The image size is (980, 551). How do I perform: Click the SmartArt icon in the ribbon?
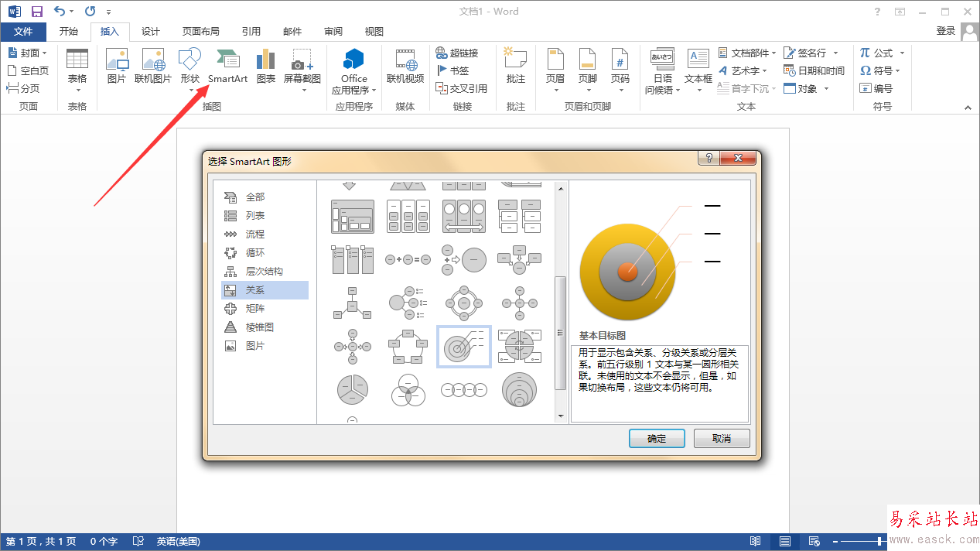227,67
